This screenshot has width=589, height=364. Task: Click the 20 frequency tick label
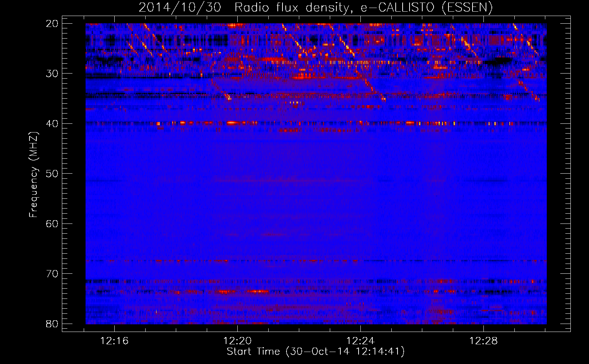(52, 24)
